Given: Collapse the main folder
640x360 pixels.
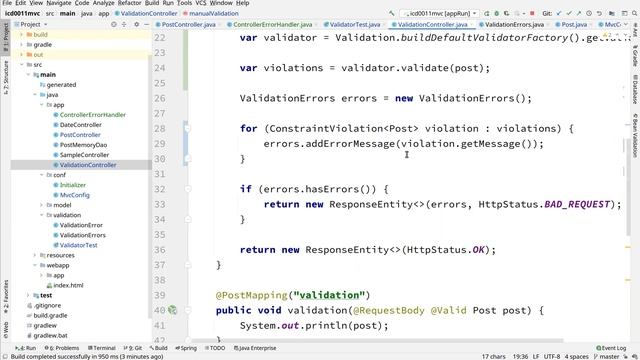Looking at the screenshot, I should 28,75.
